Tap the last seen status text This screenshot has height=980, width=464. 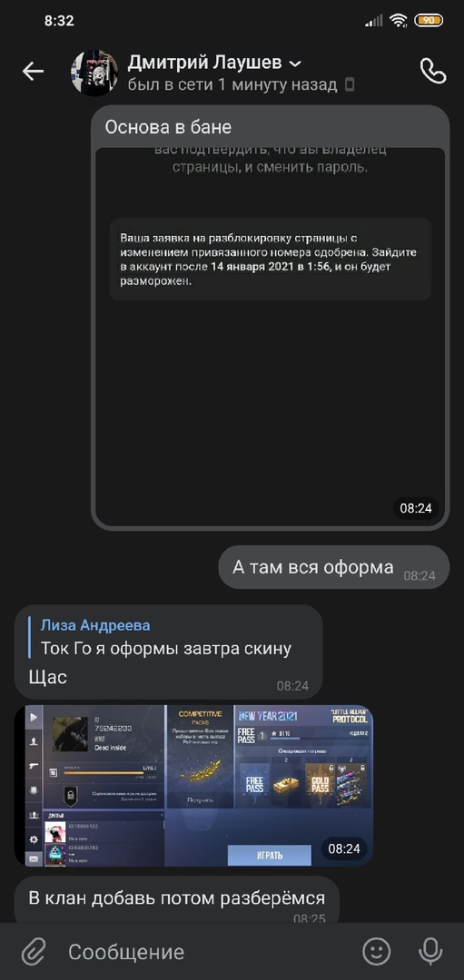point(232,84)
